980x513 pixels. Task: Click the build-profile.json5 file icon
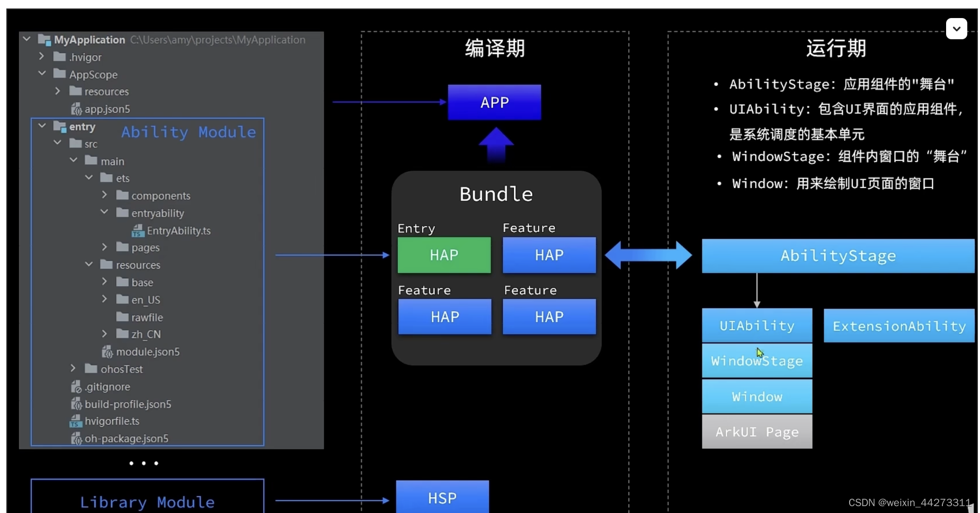[76, 404]
